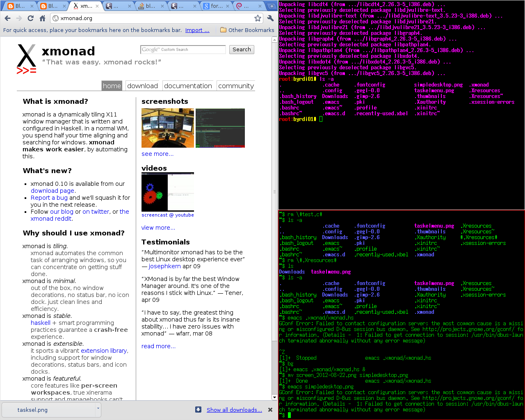Open the screencast @ youtube link

pos(168,215)
